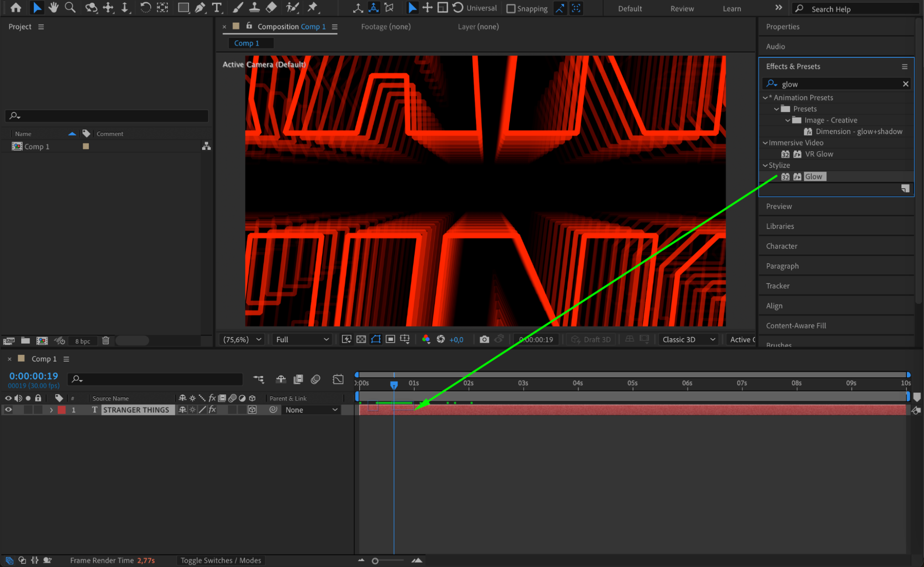
Task: Click the red label color of layer 1
Action: point(61,410)
